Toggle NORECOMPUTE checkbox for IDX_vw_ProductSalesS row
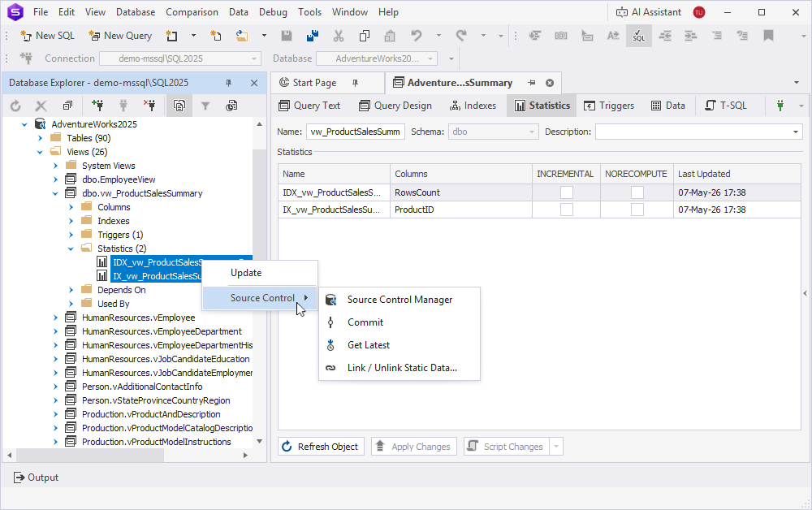The image size is (812, 510). (x=637, y=192)
